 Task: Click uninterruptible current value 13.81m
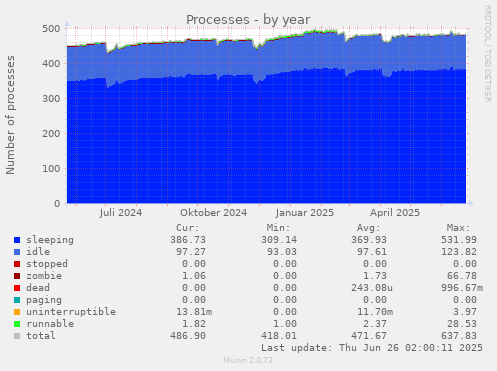tap(194, 312)
